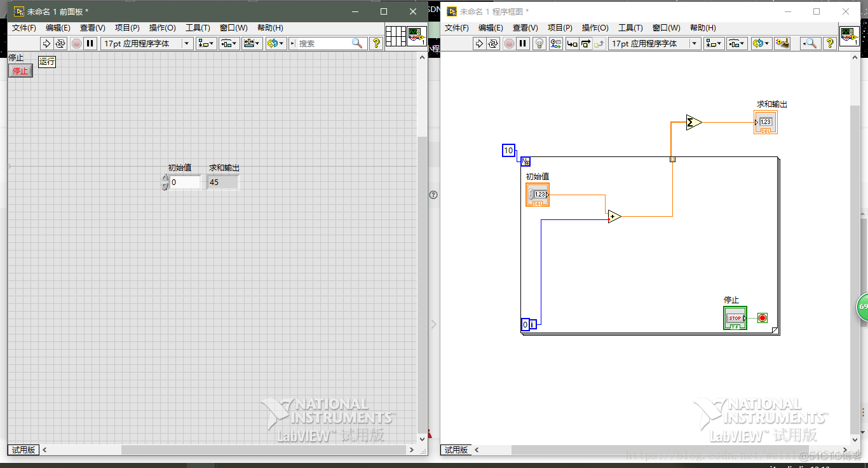The image size is (868, 468).
Task: Click Step Into in block diagram toolbar
Action: pos(572,43)
